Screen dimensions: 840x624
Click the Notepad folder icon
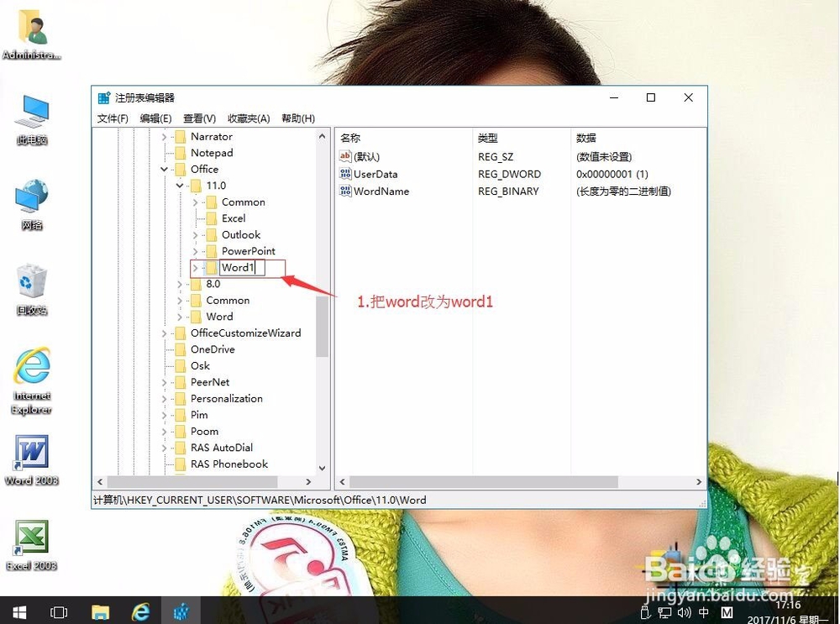coord(181,153)
